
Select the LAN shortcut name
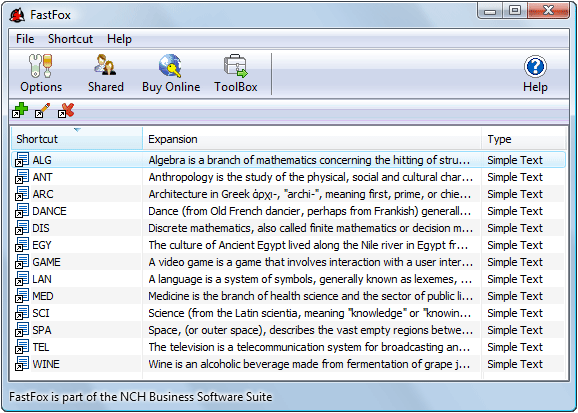click(x=42, y=279)
